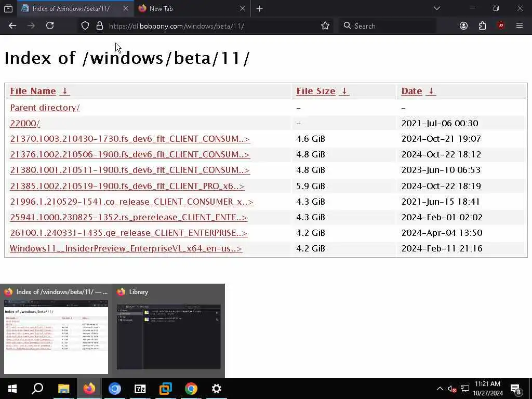Open a new tab with plus button
This screenshot has height=399, width=532.
click(x=260, y=9)
